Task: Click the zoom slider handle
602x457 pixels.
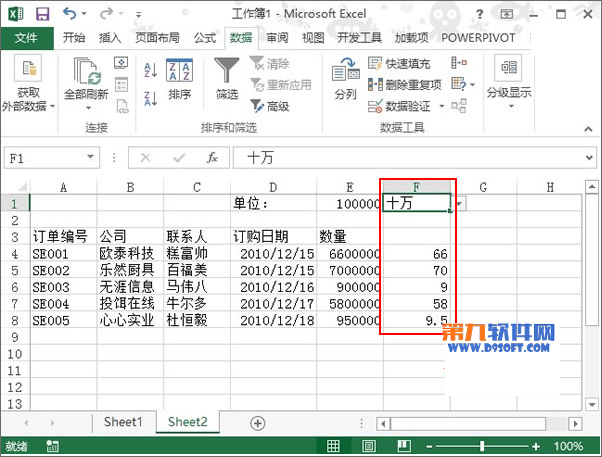Action: (x=482, y=446)
